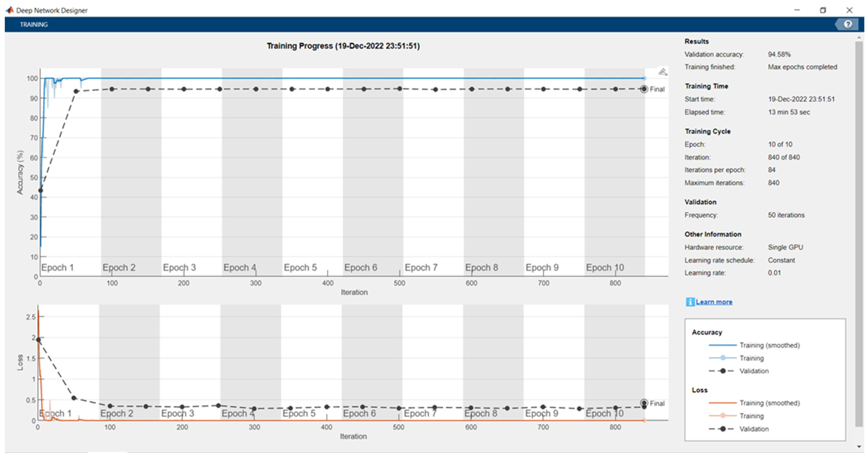This screenshot has width=868, height=457.
Task: Switch to the TRAINING tab
Action: pyautogui.click(x=34, y=25)
